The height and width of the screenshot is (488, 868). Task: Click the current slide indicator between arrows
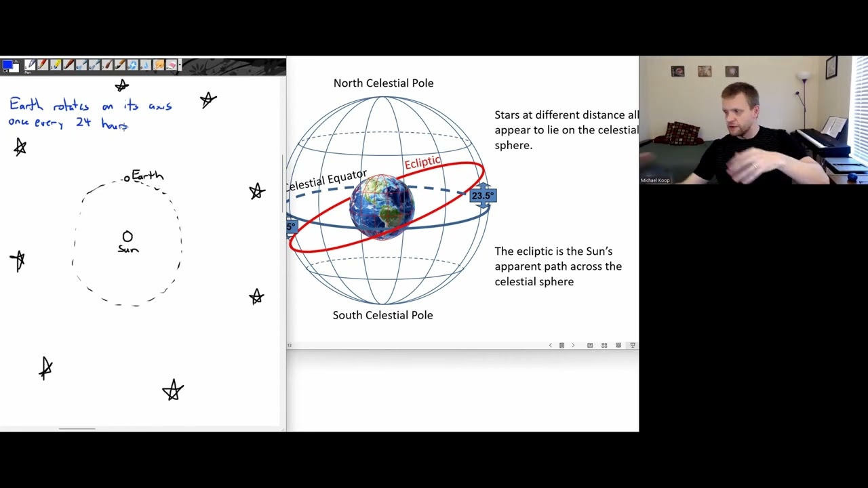[x=561, y=346]
